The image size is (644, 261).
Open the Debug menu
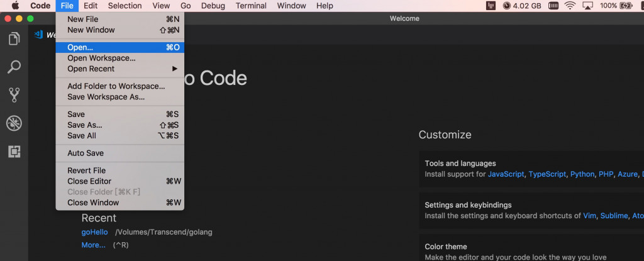[213, 6]
